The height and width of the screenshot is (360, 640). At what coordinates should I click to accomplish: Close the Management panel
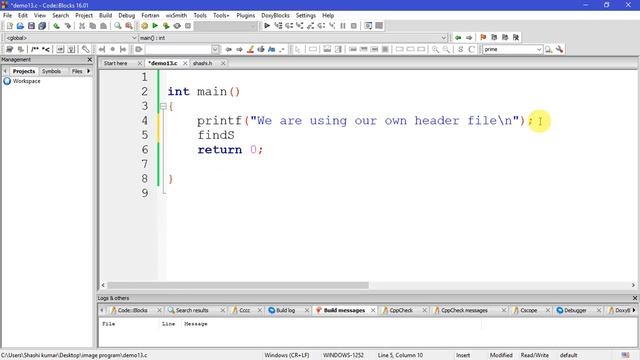[x=90, y=60]
